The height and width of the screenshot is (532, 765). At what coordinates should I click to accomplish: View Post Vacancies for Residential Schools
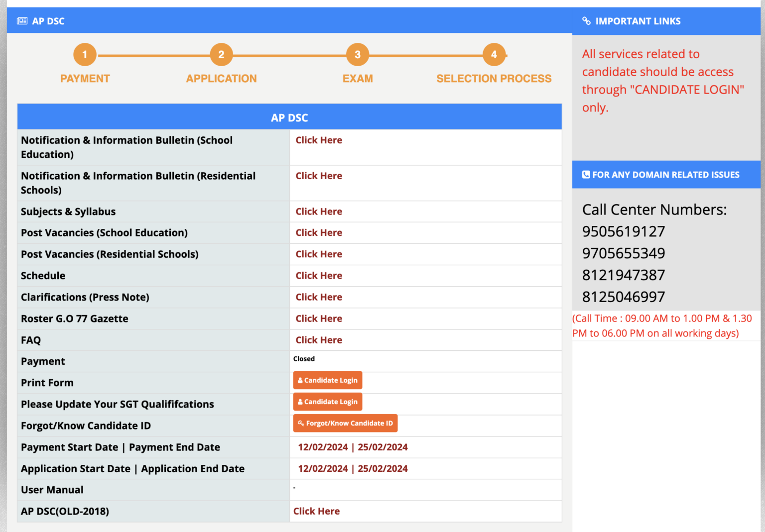click(319, 254)
